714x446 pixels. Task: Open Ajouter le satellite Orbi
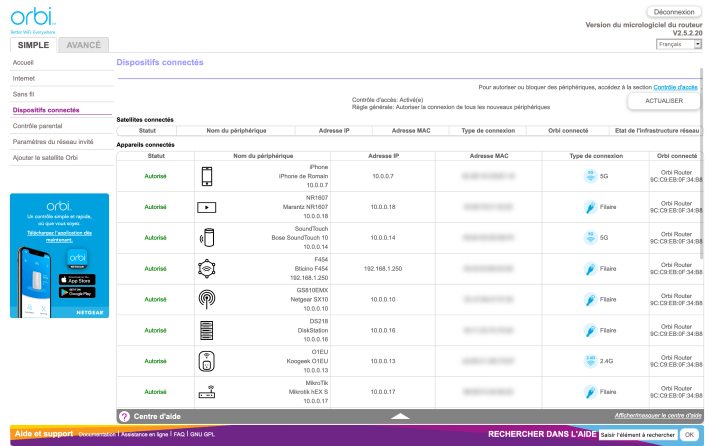[x=45, y=158]
